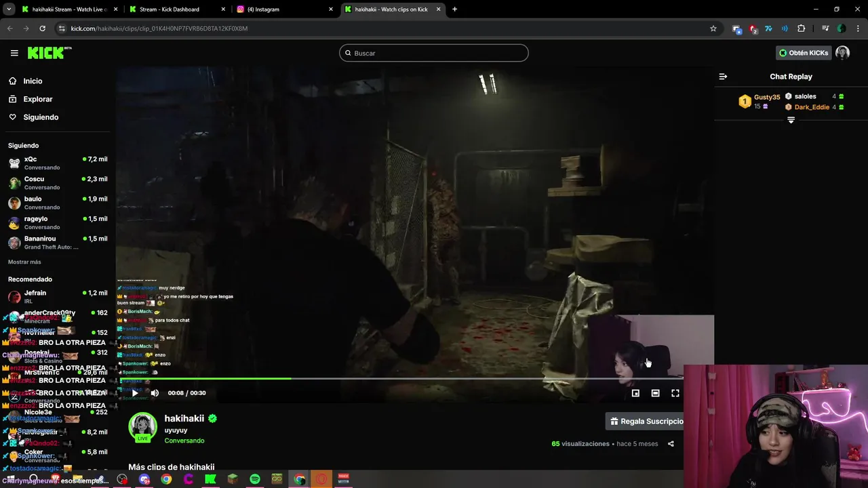Open Discord from the taskbar

point(144,479)
